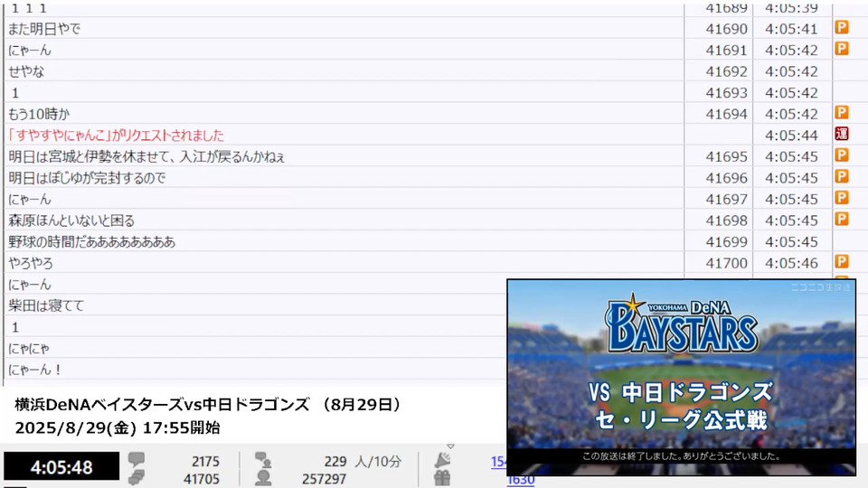Select 'にゃーん' comment in row 41691

29,51
